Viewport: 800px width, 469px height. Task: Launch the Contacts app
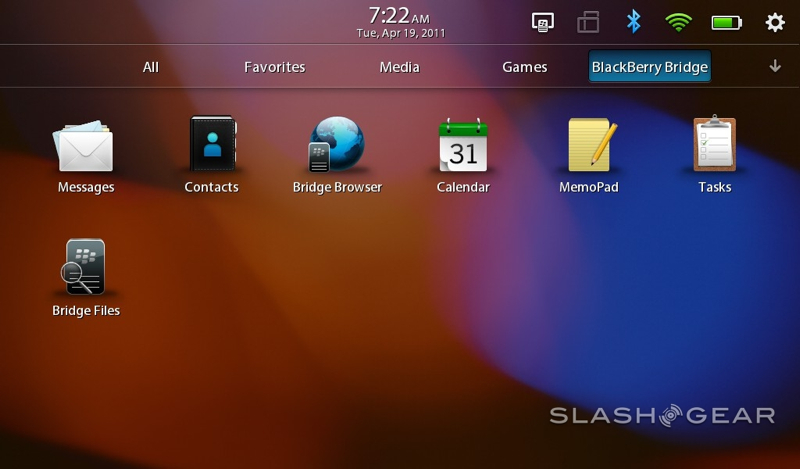coord(212,149)
